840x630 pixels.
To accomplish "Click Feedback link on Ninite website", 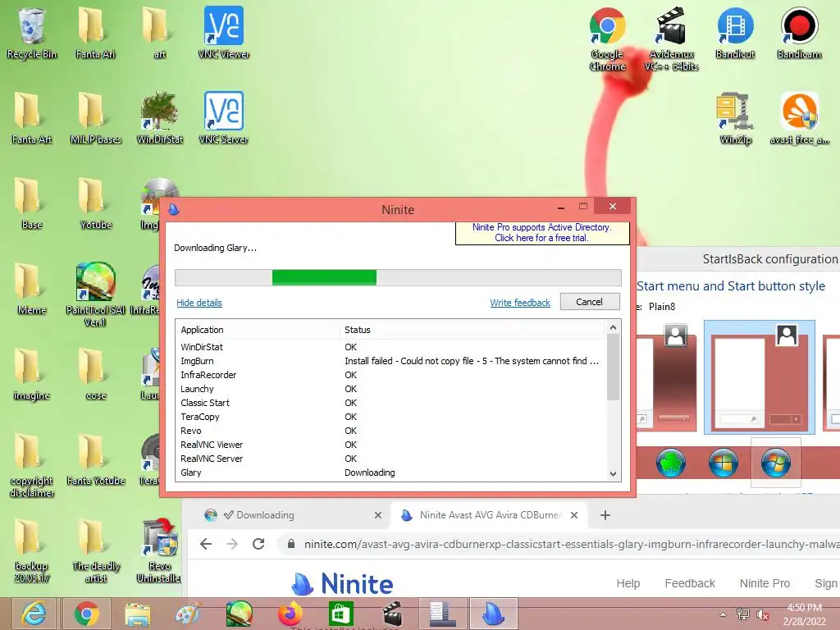I will 690,583.
